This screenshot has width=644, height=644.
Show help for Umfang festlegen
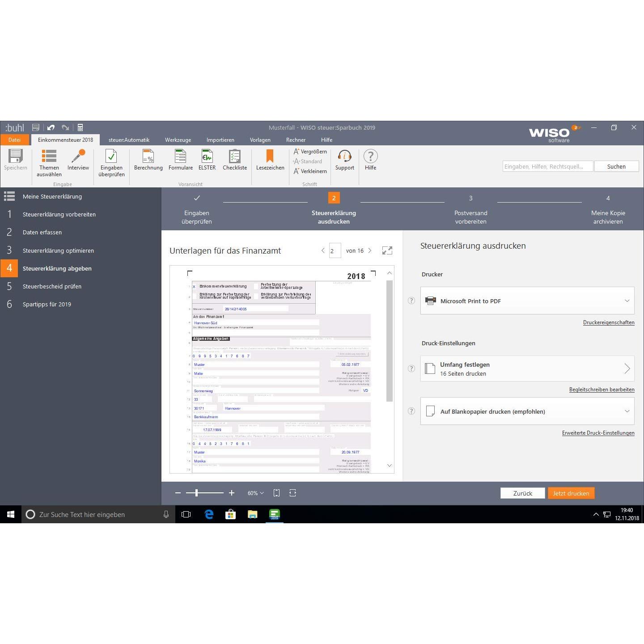click(411, 369)
